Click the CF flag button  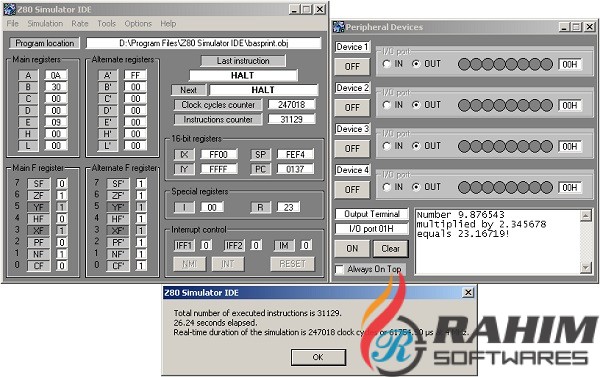click(x=38, y=266)
